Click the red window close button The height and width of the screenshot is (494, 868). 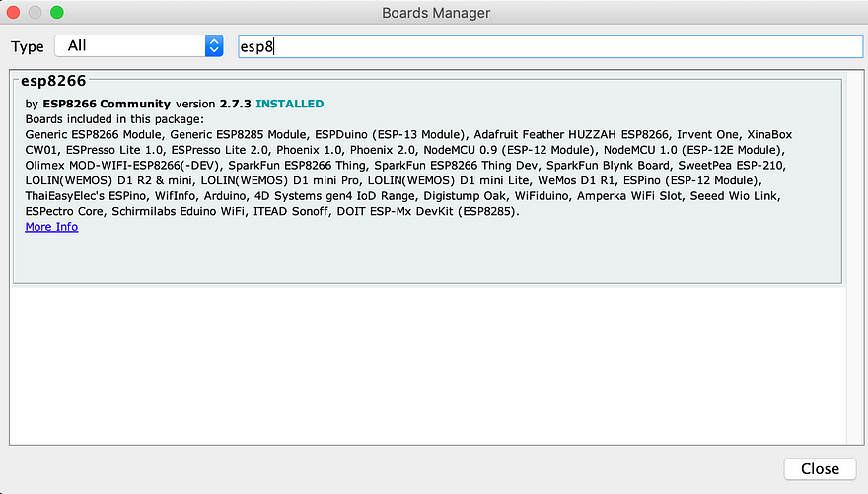click(13, 12)
